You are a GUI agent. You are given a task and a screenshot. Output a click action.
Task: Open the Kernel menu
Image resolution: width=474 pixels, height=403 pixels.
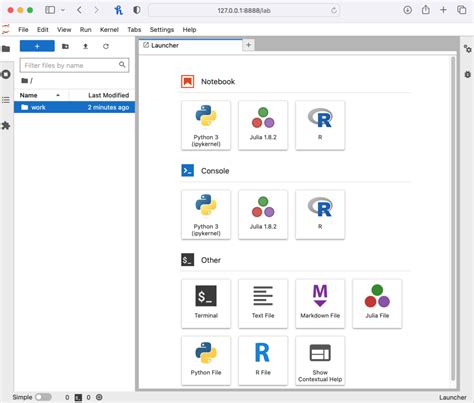pyautogui.click(x=109, y=30)
